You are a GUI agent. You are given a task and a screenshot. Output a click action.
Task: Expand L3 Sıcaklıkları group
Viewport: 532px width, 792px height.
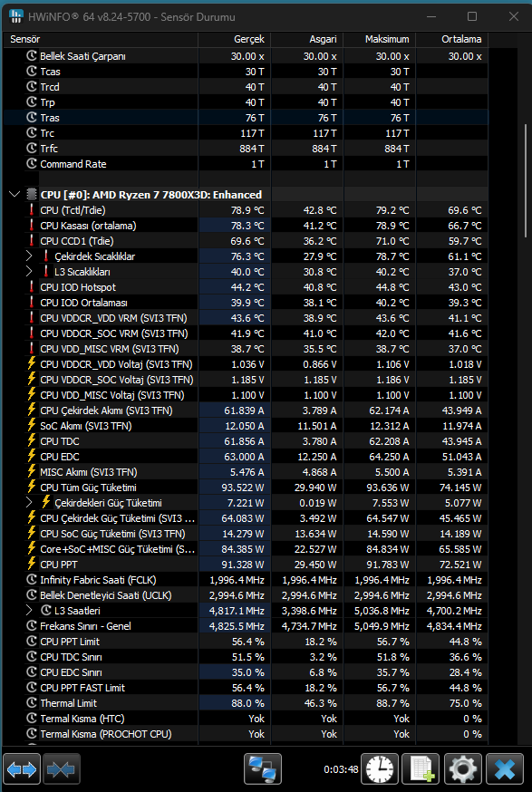click(29, 272)
